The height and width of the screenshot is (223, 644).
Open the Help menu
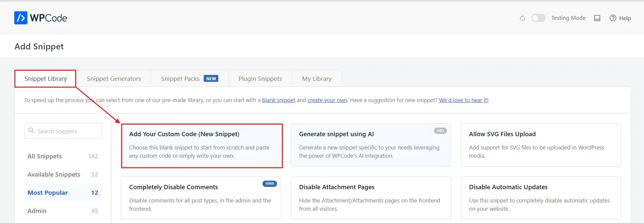pyautogui.click(x=620, y=18)
